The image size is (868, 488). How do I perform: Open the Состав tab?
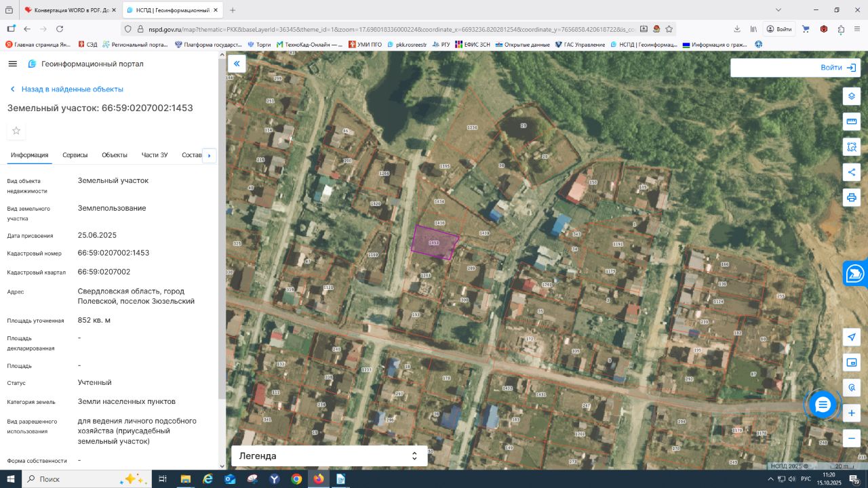pyautogui.click(x=193, y=155)
